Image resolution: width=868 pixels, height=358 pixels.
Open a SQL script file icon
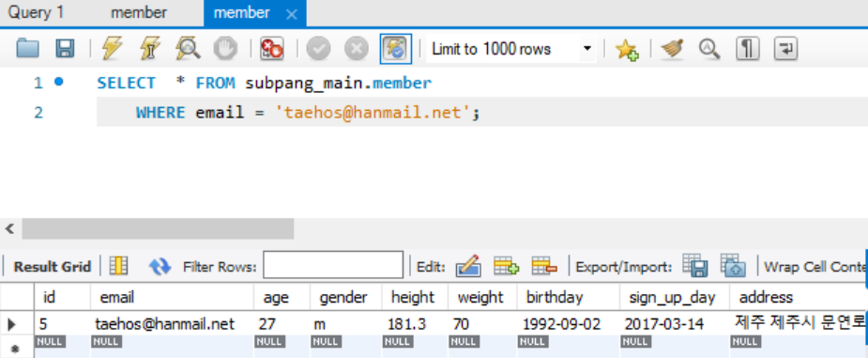pyautogui.click(x=27, y=49)
